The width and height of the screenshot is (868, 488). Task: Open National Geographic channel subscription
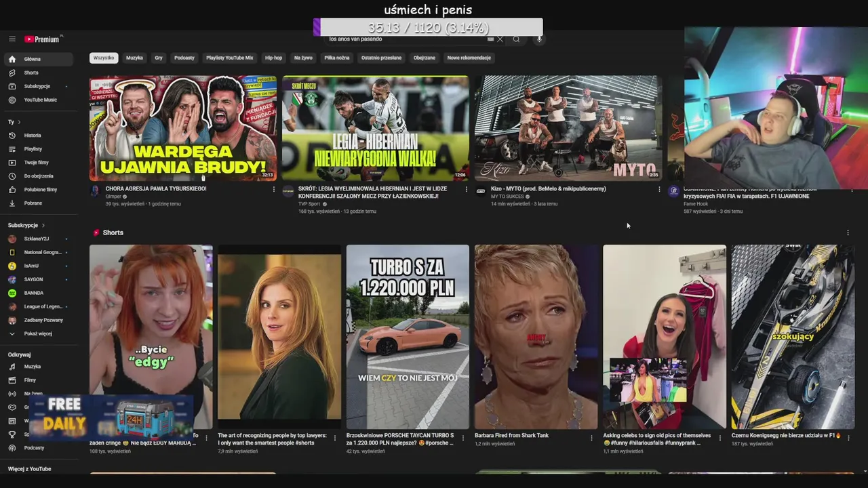(x=39, y=252)
